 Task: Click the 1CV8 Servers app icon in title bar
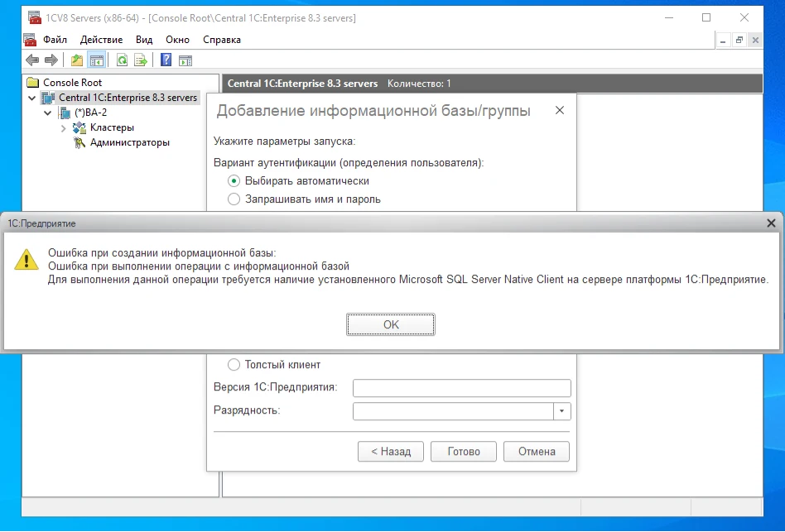[x=35, y=18]
